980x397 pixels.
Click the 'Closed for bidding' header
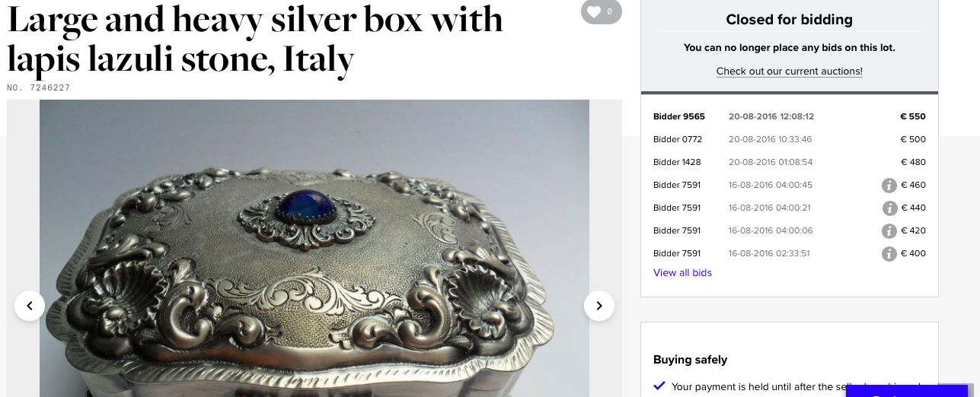[x=789, y=20]
